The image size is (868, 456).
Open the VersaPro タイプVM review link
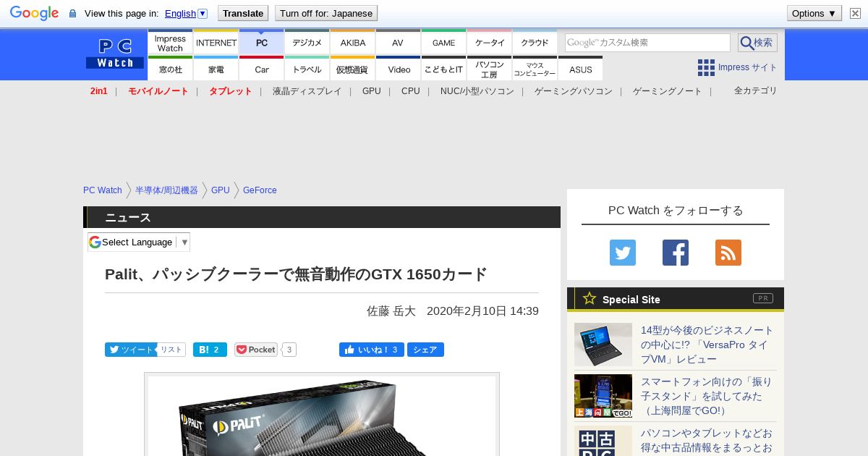[707, 345]
